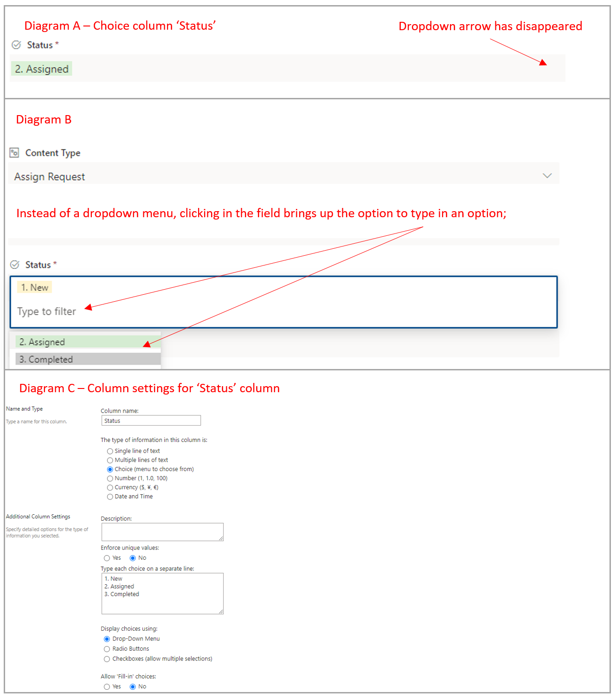The image size is (616, 699).
Task: Select '2. Assigned' from the filtered options list
Action: [42, 342]
